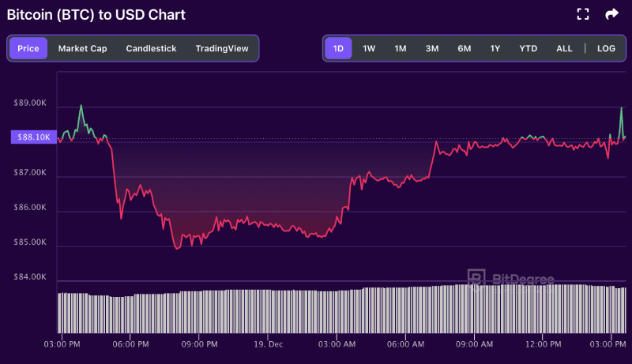Click the share arrow icon

(611, 14)
